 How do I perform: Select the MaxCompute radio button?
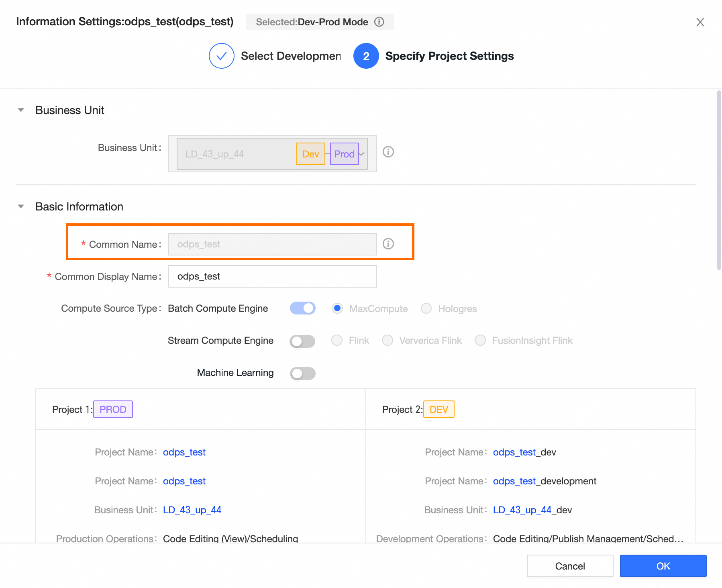click(x=337, y=308)
